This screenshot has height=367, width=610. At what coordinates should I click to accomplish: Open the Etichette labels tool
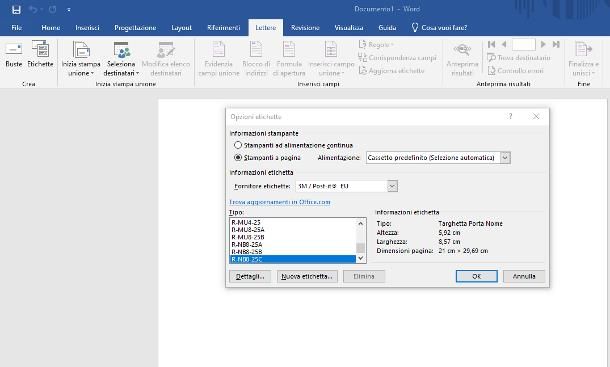pos(40,54)
